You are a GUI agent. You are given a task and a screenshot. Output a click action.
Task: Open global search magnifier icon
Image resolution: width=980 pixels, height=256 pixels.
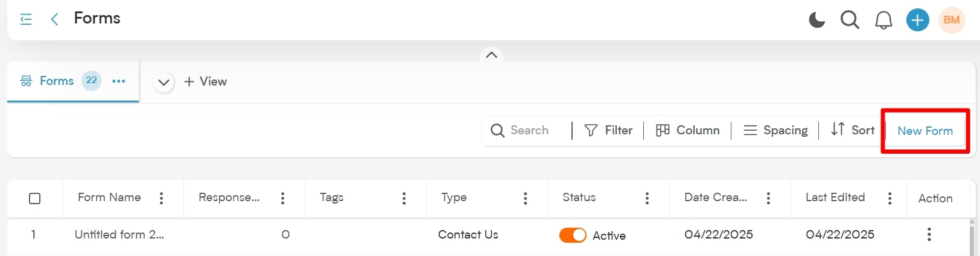[x=850, y=20]
